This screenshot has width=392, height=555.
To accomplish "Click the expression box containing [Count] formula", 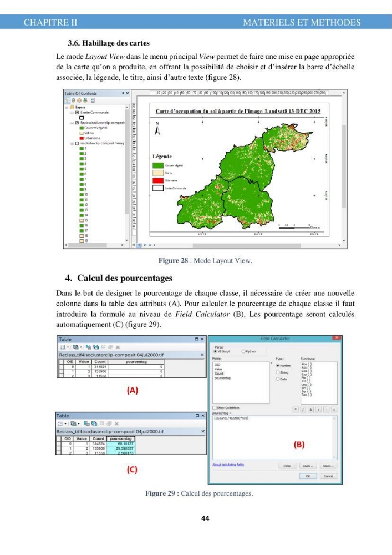I will coord(274,437).
